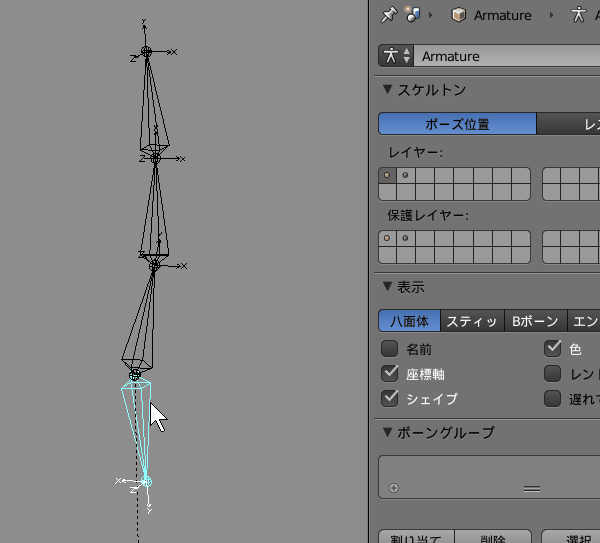Click the 選択 button

pos(571,536)
